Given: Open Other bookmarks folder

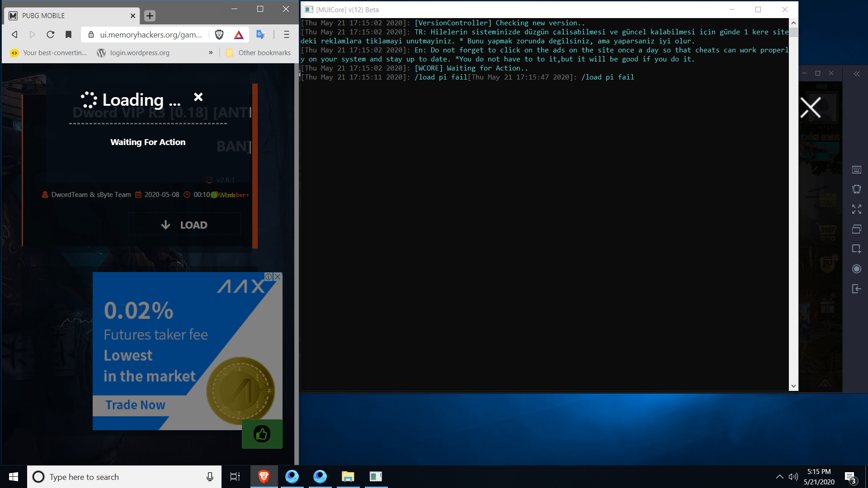Looking at the screenshot, I should [258, 53].
